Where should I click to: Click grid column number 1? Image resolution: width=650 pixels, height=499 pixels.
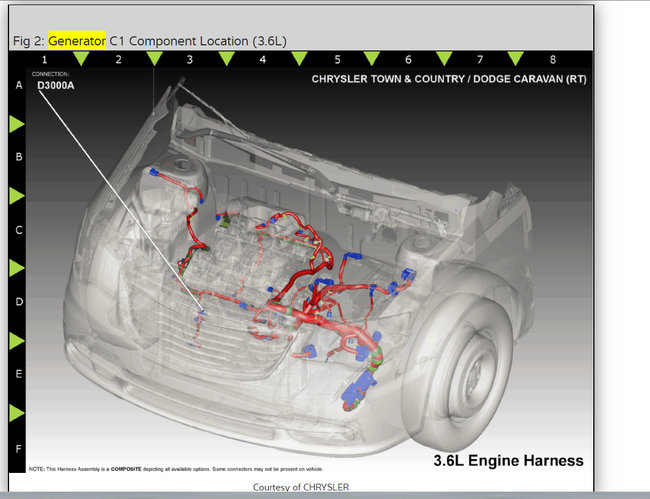[44, 60]
